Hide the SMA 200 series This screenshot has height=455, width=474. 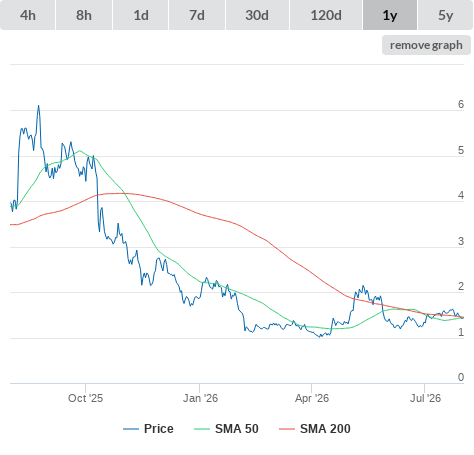tap(325, 429)
